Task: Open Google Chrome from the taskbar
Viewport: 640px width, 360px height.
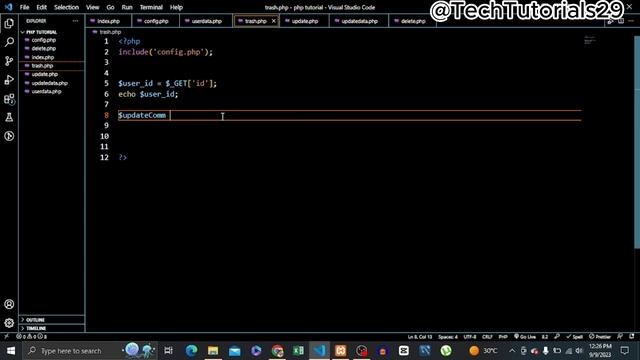Action: click(x=278, y=351)
